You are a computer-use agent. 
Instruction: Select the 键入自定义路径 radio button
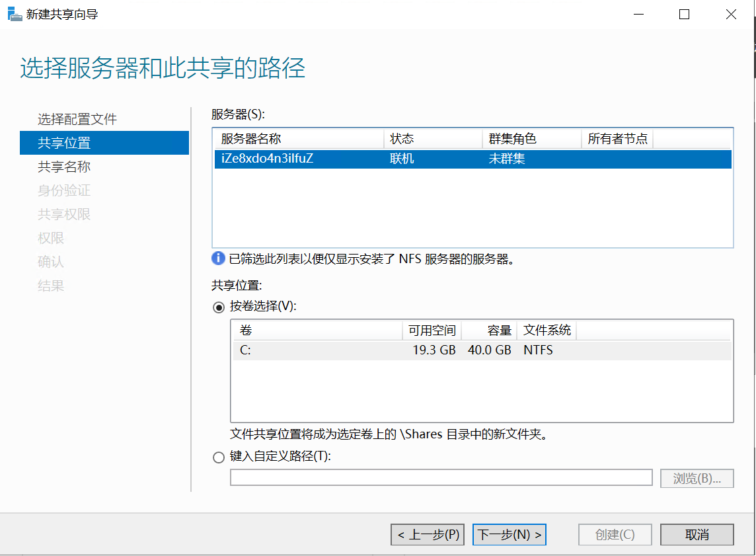[x=219, y=457]
